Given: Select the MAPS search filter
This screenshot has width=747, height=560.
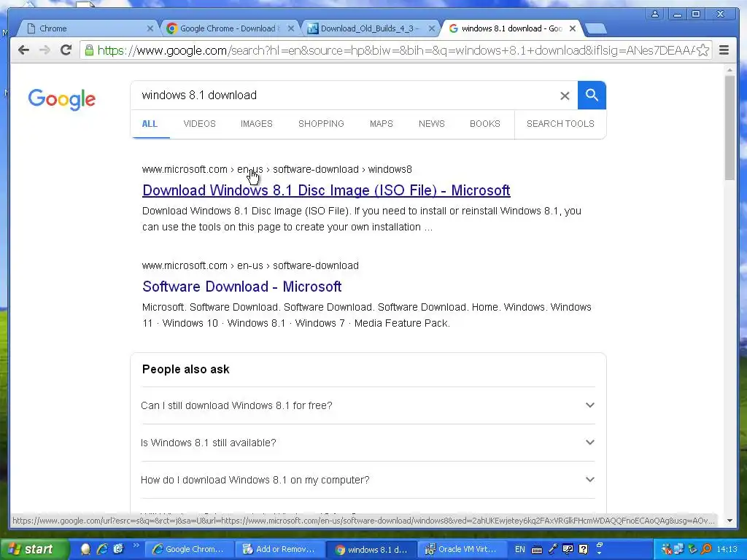Looking at the screenshot, I should pos(381,124).
